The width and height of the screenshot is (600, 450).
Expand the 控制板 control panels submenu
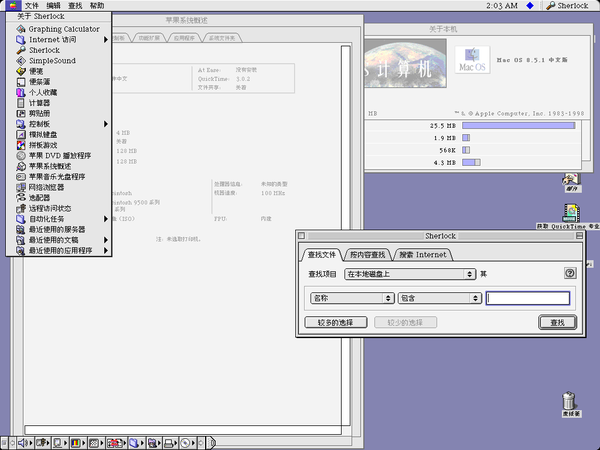pyautogui.click(x=59, y=124)
